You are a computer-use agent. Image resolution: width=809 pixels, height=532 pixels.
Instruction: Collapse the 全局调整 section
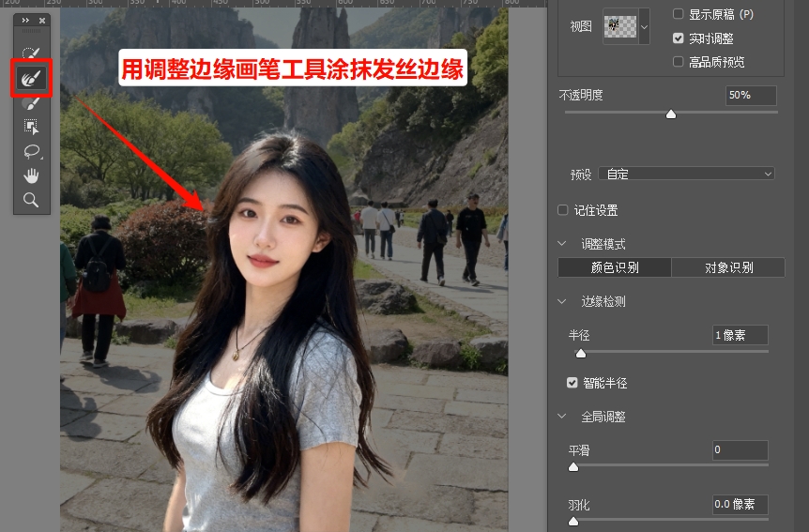point(562,417)
